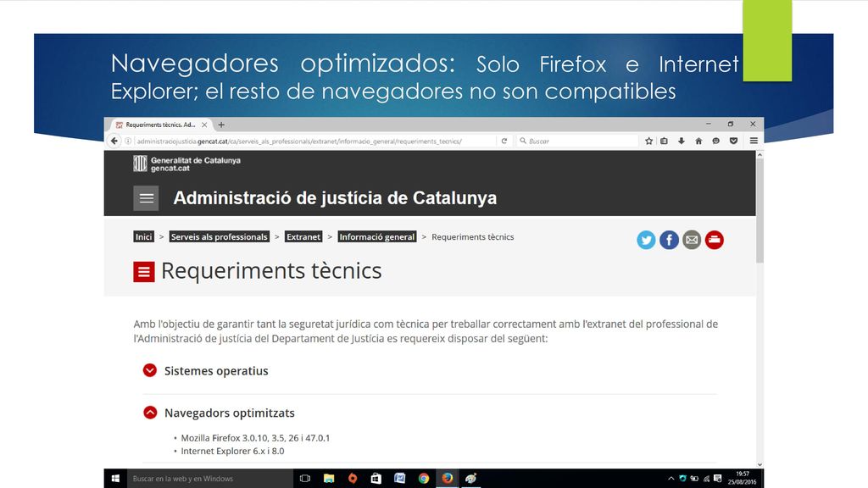Image resolution: width=868 pixels, height=488 pixels.
Task: Open a new tab with plus button
Action: pyautogui.click(x=221, y=125)
